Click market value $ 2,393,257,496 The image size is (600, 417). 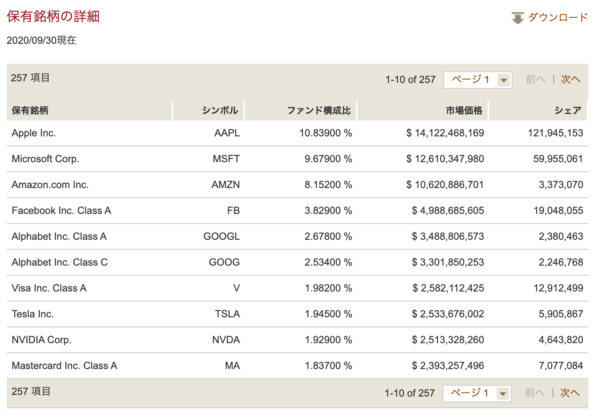pos(448,366)
